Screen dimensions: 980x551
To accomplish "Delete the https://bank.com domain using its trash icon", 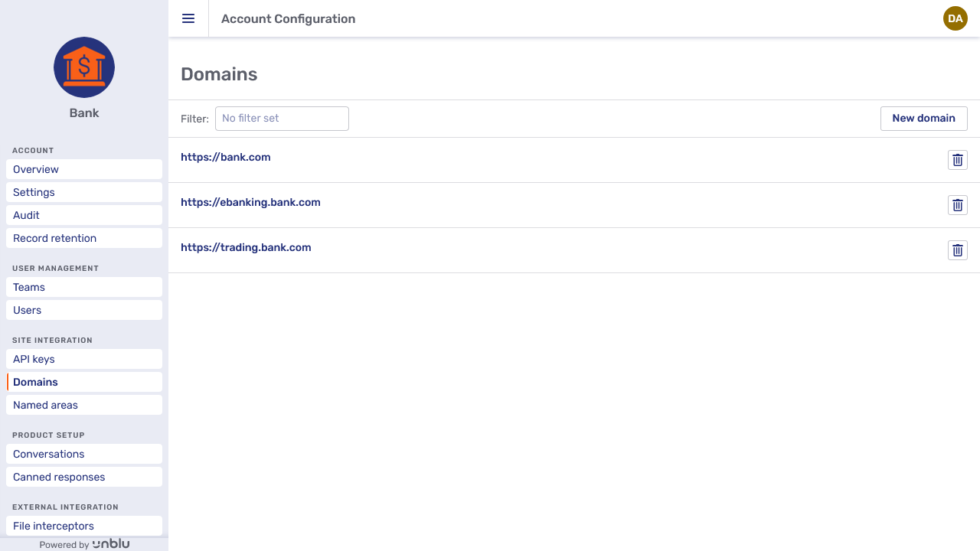I will (x=957, y=160).
